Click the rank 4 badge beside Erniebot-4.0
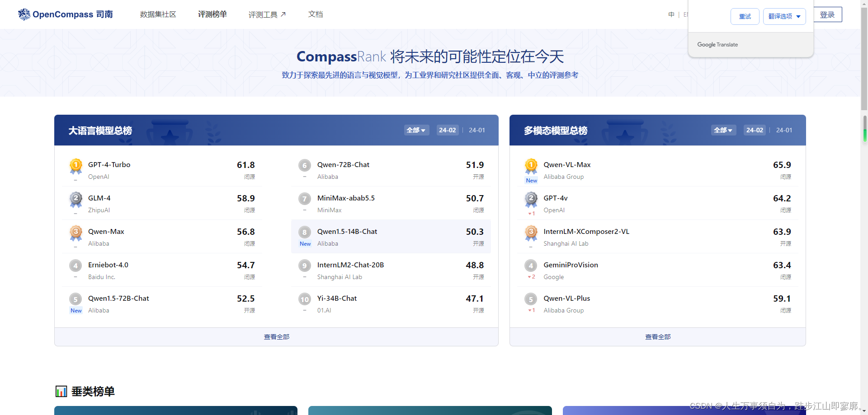 pos(75,266)
